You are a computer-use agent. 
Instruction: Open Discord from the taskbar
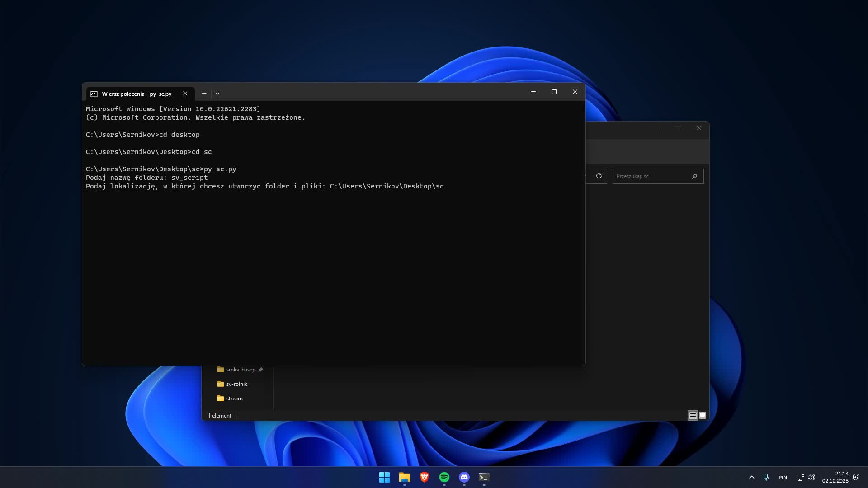point(464,477)
